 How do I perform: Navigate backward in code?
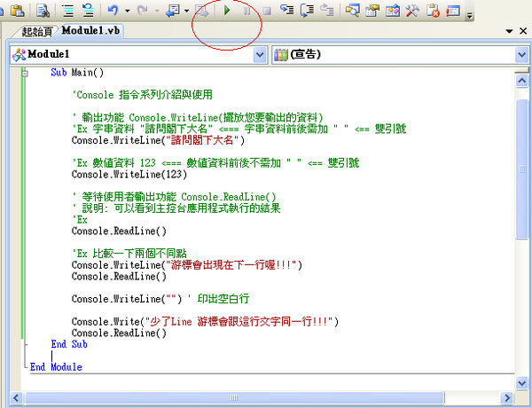click(173, 11)
